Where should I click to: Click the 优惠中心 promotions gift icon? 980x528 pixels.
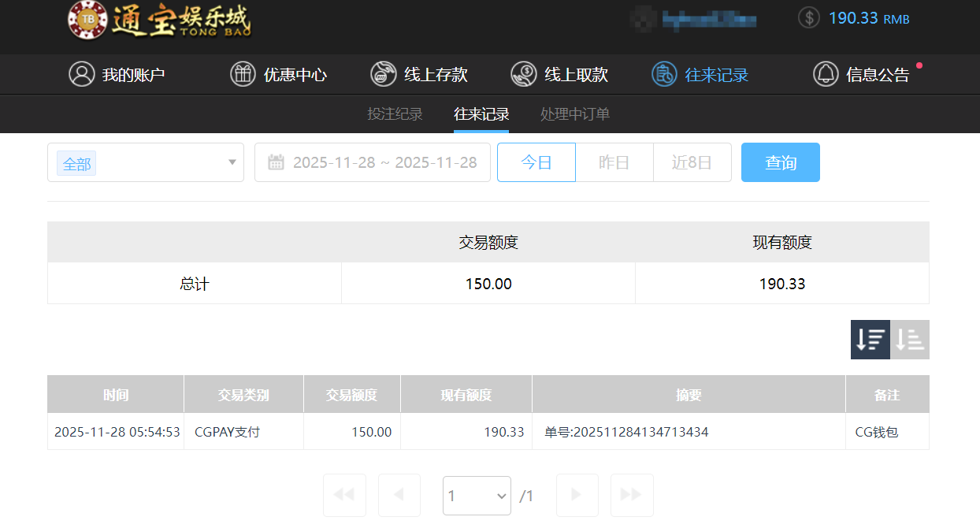coord(244,74)
